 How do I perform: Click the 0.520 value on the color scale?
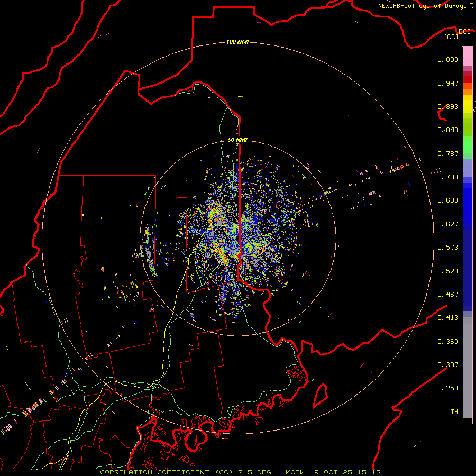coord(448,271)
